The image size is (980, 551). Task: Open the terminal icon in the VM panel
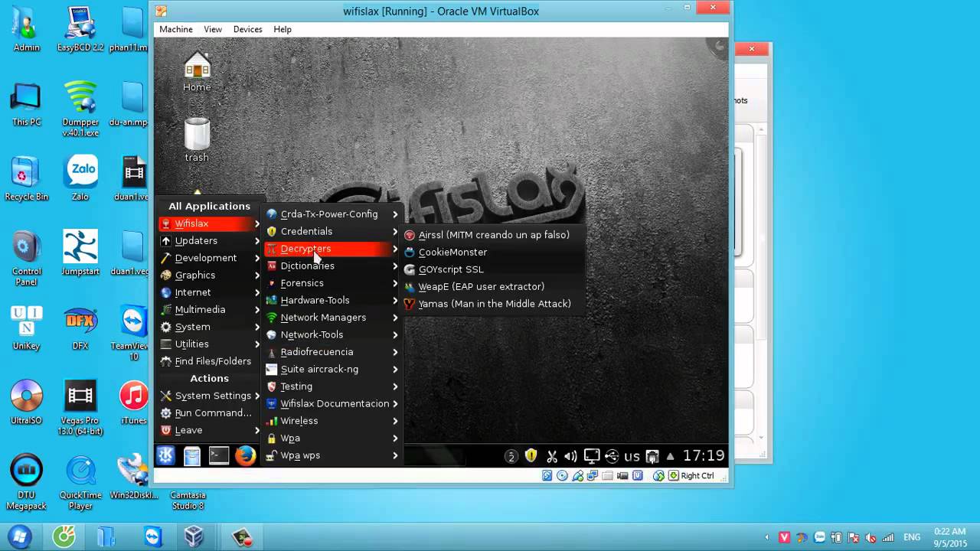click(218, 456)
